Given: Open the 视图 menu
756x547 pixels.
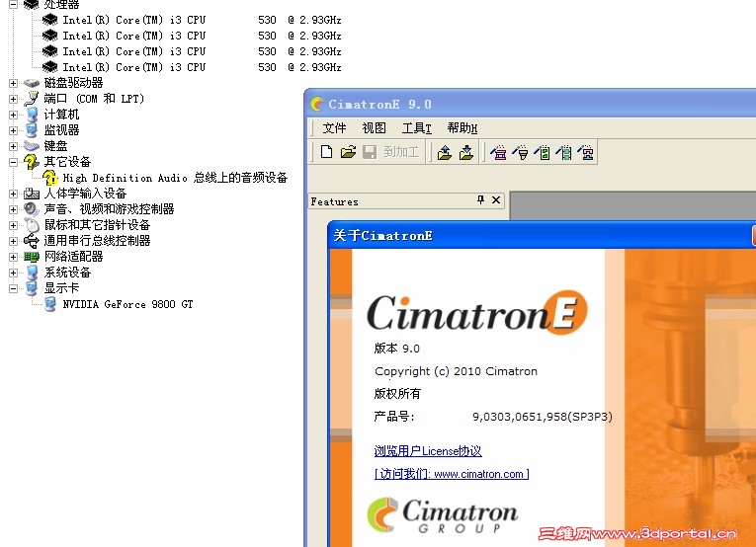Looking at the screenshot, I should click(375, 128).
